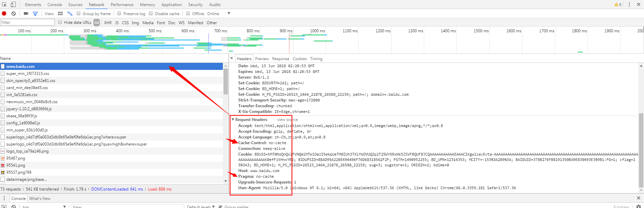Screen dimensions: 644x208
Task: Toggle the blue filter funnel icon
Action: (35, 13)
